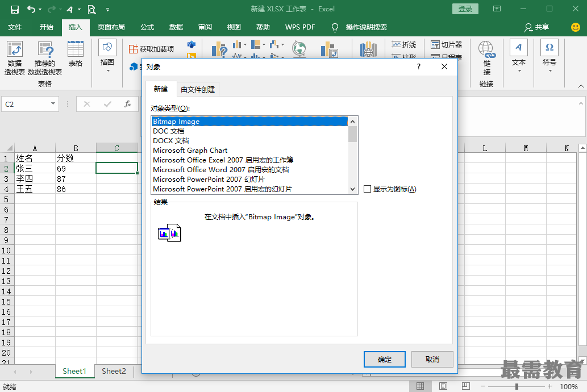
Task: Open the 文件 (File) menu tab
Action: click(15, 27)
